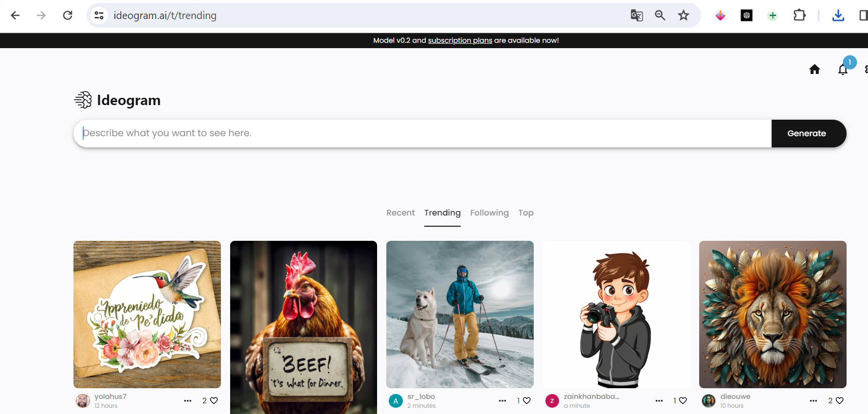Click the browser zoom magnifier icon
Screen dimensions: 868x414
660,16
